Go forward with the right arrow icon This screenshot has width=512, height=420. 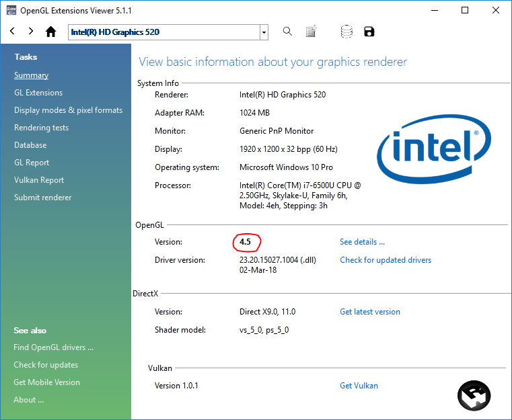click(31, 32)
